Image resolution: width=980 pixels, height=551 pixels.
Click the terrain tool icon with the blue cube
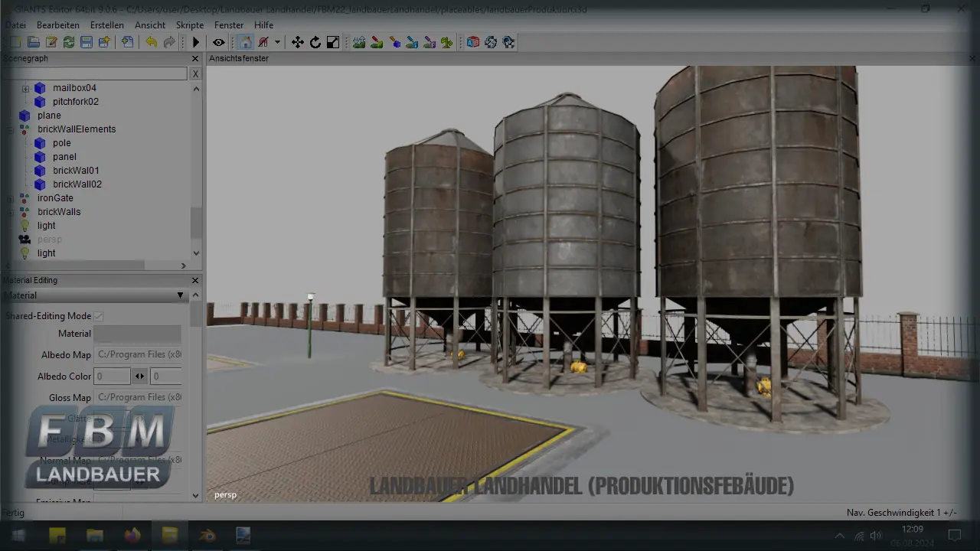395,42
